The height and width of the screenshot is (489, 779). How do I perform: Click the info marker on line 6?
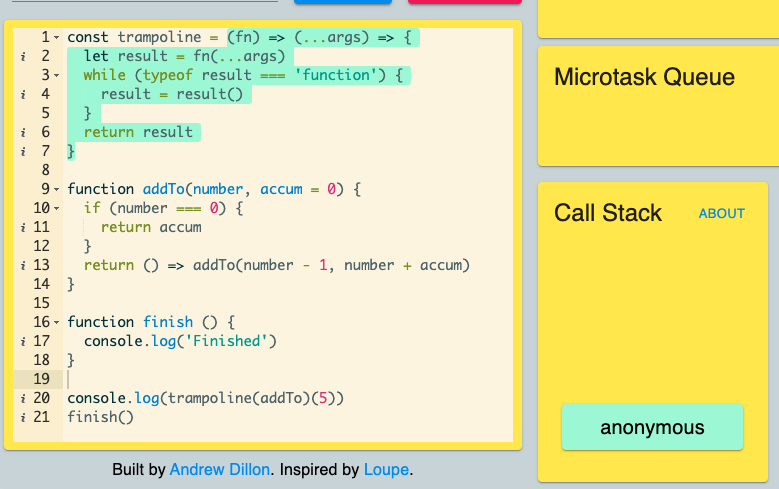[23, 132]
